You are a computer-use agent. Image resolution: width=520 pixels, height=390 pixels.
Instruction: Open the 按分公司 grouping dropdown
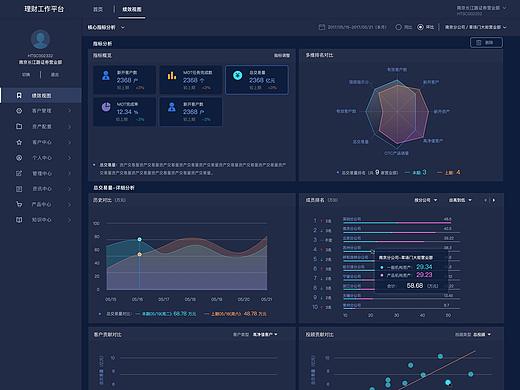point(426,200)
